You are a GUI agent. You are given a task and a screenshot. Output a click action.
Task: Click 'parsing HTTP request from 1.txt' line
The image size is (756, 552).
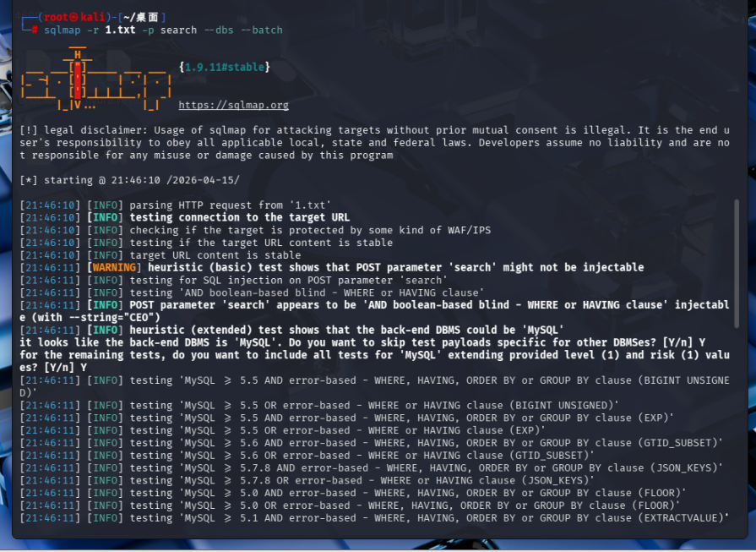176,205
